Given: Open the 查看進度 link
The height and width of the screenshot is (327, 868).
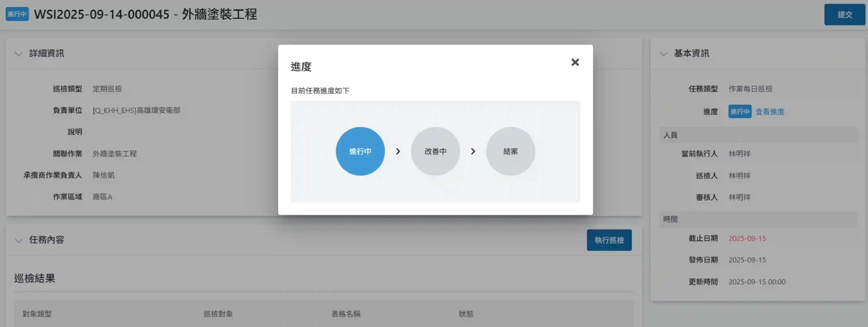Looking at the screenshot, I should (770, 112).
